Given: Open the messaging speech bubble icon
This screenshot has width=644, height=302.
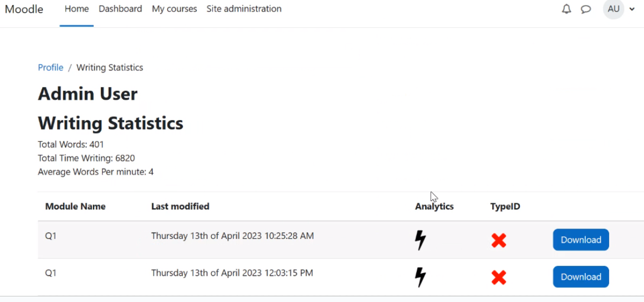Looking at the screenshot, I should pyautogui.click(x=586, y=9).
